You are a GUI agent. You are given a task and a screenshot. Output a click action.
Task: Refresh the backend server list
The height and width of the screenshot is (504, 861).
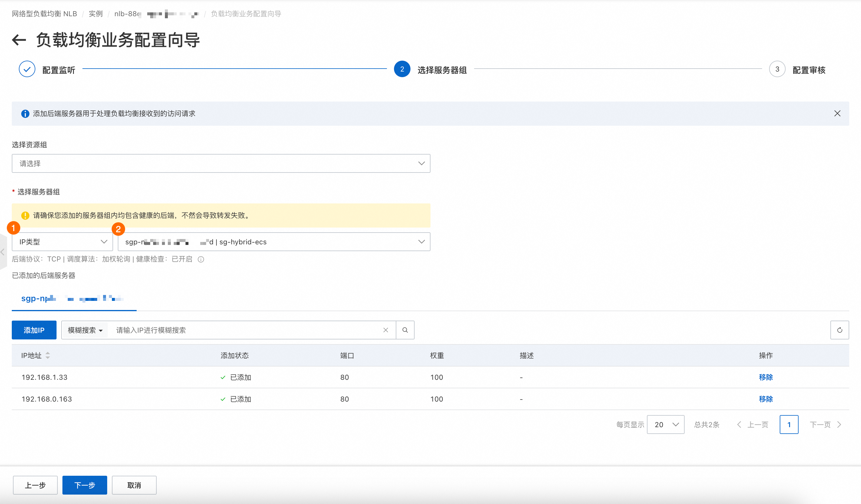(840, 330)
